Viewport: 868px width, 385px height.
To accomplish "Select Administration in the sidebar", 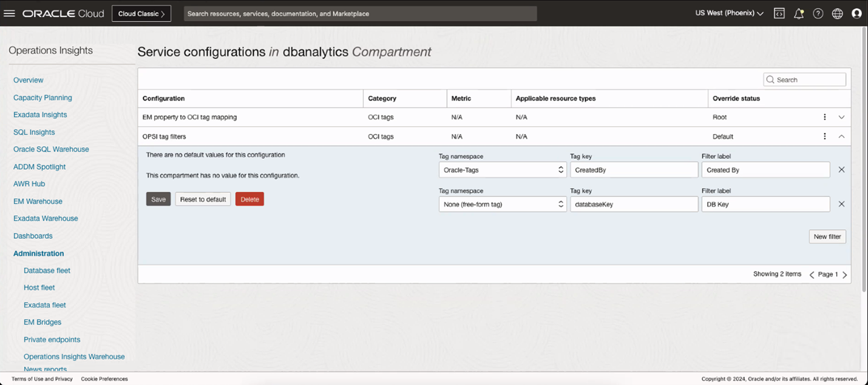I will 39,253.
